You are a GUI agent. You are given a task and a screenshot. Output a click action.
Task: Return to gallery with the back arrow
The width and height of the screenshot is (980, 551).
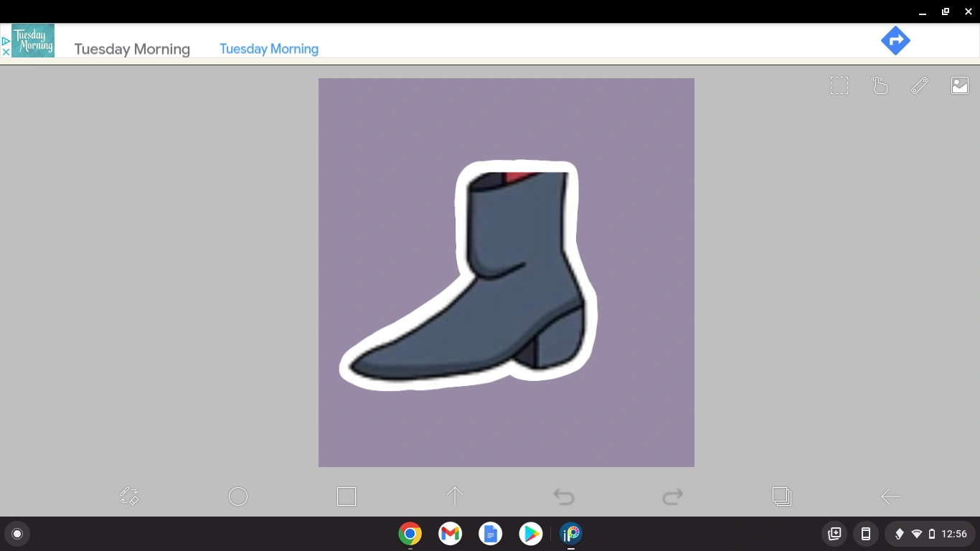tap(890, 496)
